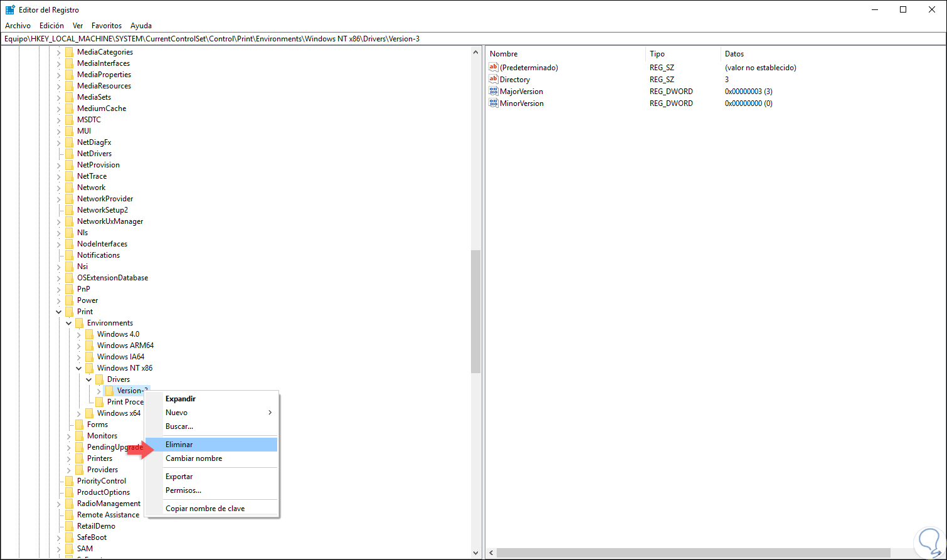This screenshot has width=947, height=560.
Task: Click the folder icon for Power
Action: pos(69,300)
